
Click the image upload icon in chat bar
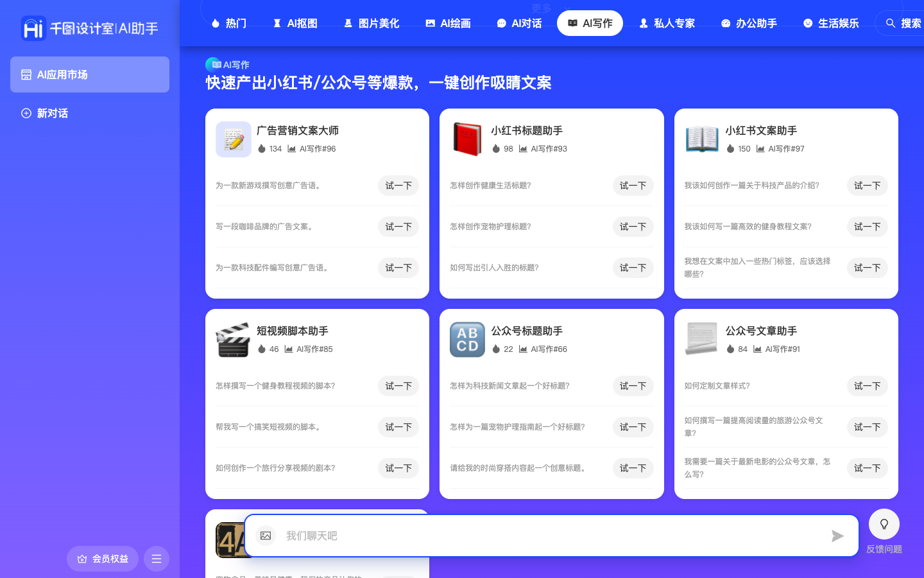266,535
